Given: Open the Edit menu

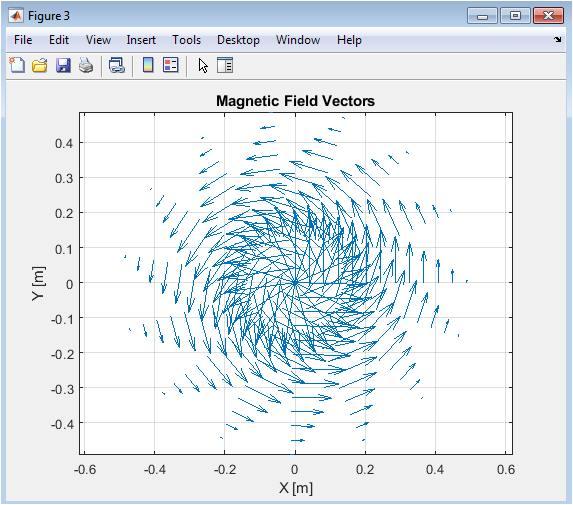Looking at the screenshot, I should 59,39.
